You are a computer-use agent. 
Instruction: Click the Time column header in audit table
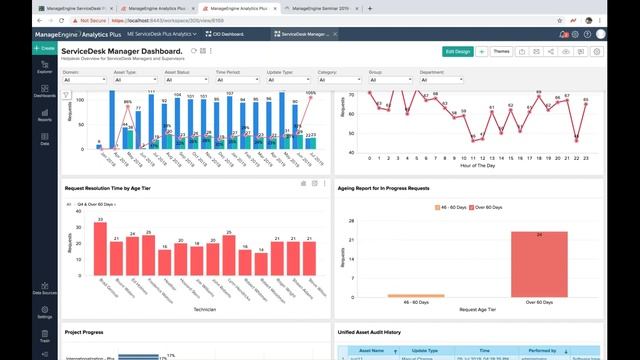(x=484, y=351)
